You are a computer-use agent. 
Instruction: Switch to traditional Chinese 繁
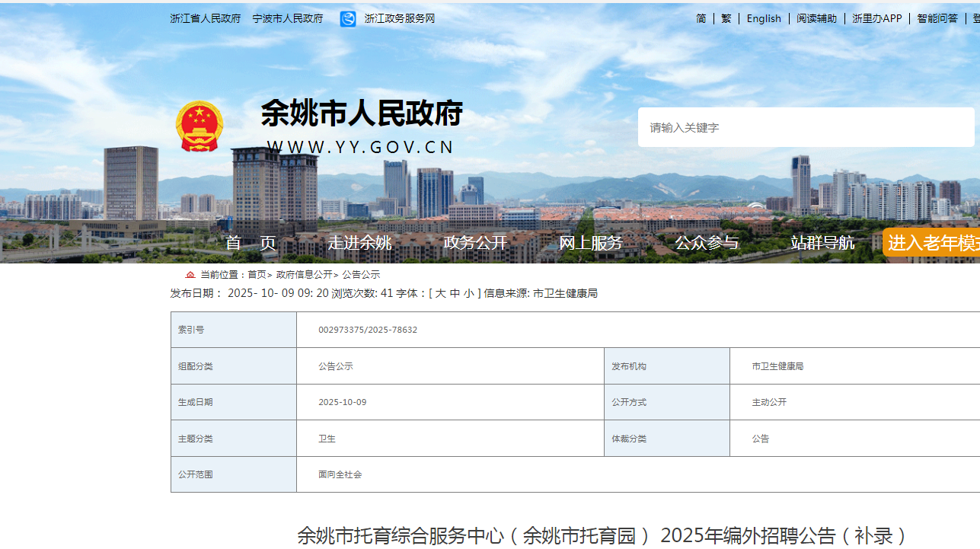(726, 18)
